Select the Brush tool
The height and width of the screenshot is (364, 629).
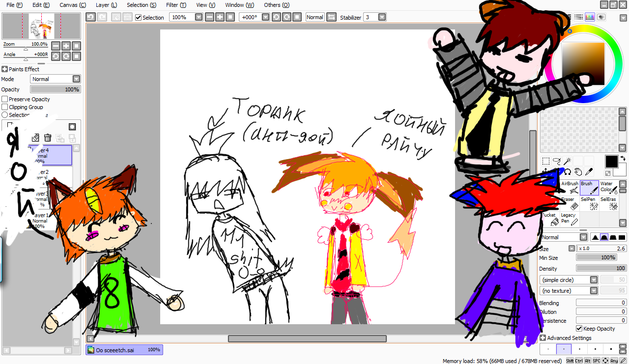click(x=589, y=187)
